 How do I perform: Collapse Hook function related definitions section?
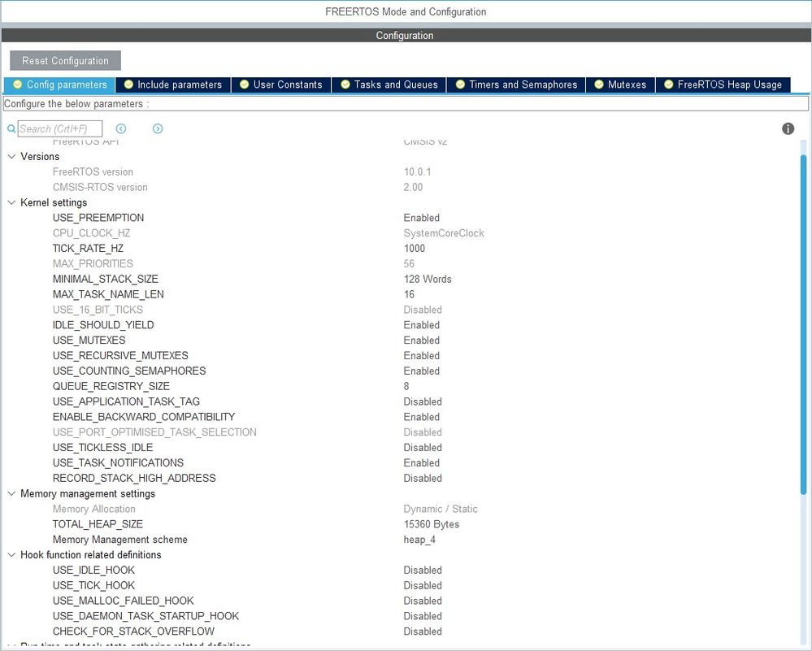11,554
